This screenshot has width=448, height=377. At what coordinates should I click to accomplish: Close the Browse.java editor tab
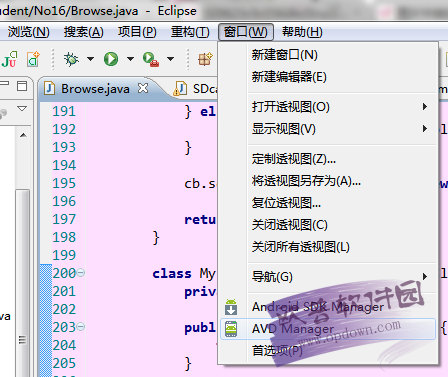(143, 88)
